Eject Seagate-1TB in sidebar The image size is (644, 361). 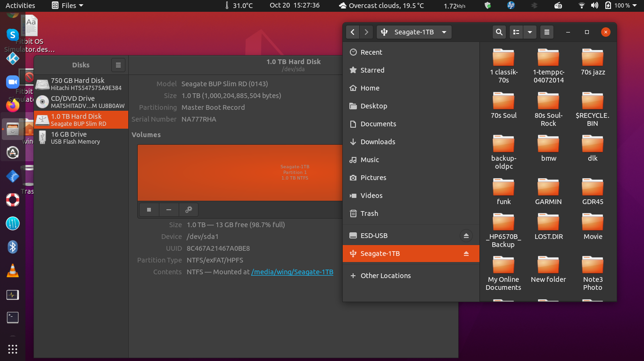coord(466,254)
